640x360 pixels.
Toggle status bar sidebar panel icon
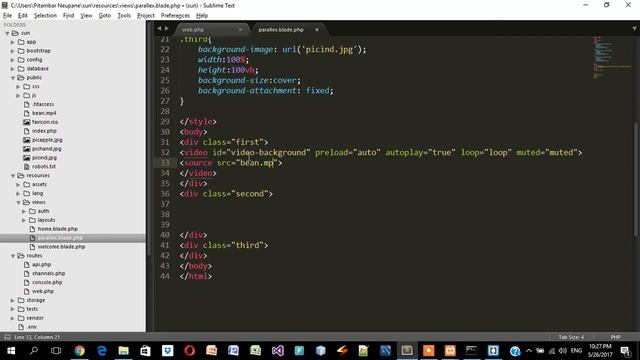tap(7, 337)
